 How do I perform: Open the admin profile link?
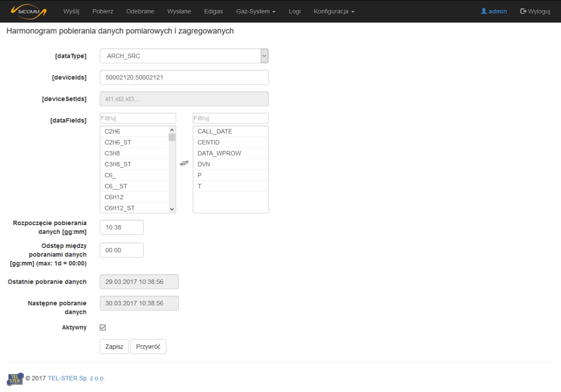tap(494, 11)
